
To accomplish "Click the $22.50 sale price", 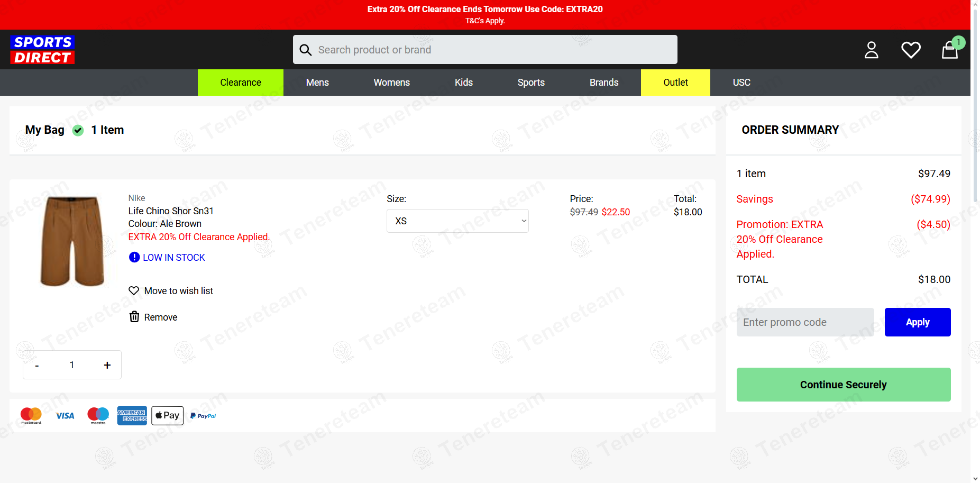I will (x=616, y=212).
